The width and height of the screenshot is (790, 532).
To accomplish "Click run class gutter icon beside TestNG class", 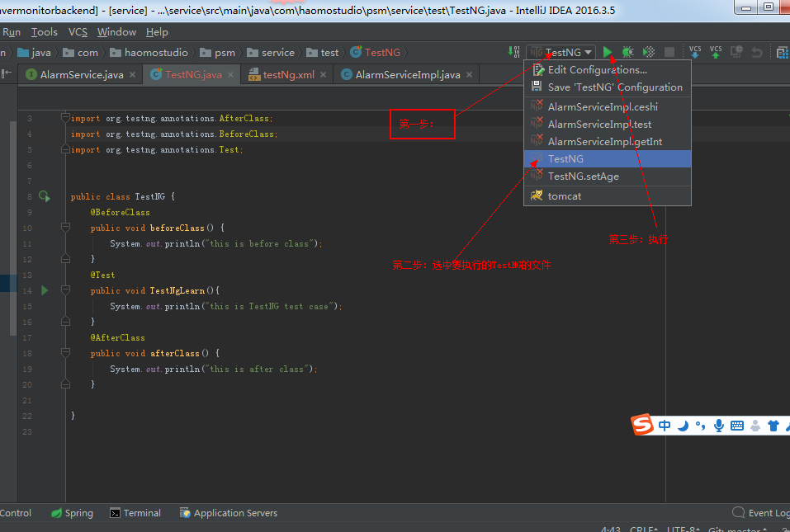I will tap(45, 196).
